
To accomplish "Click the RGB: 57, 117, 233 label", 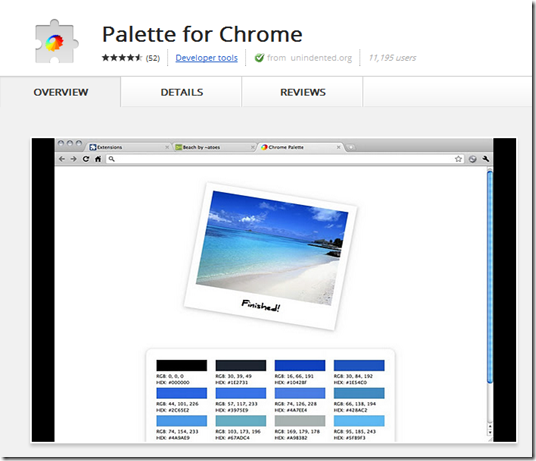I will click(x=236, y=404).
